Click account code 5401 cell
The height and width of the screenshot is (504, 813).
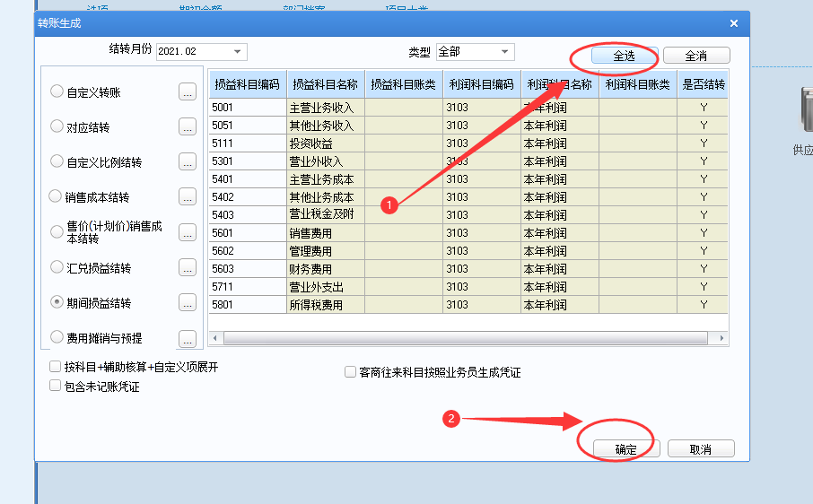pos(248,179)
